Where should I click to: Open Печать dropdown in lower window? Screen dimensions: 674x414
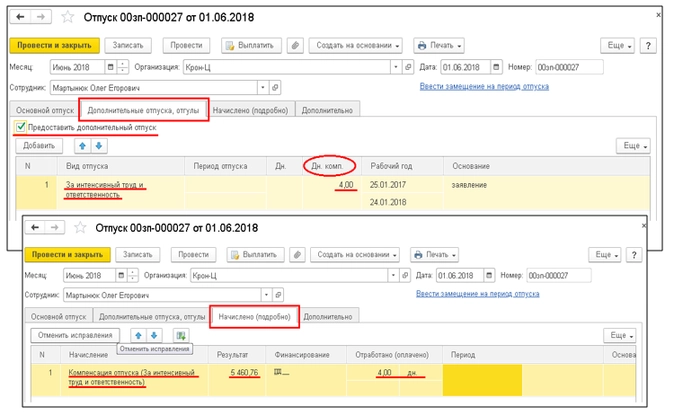click(x=434, y=255)
